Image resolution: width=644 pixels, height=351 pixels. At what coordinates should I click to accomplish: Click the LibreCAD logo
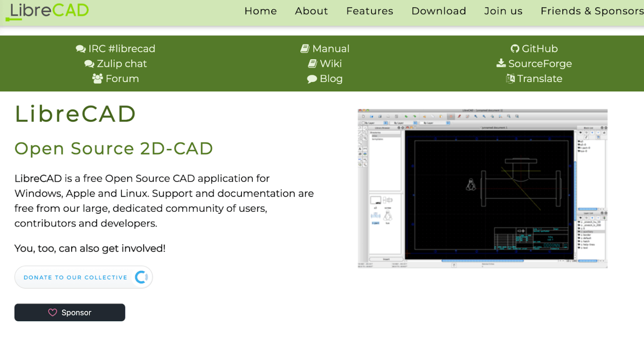click(x=46, y=12)
